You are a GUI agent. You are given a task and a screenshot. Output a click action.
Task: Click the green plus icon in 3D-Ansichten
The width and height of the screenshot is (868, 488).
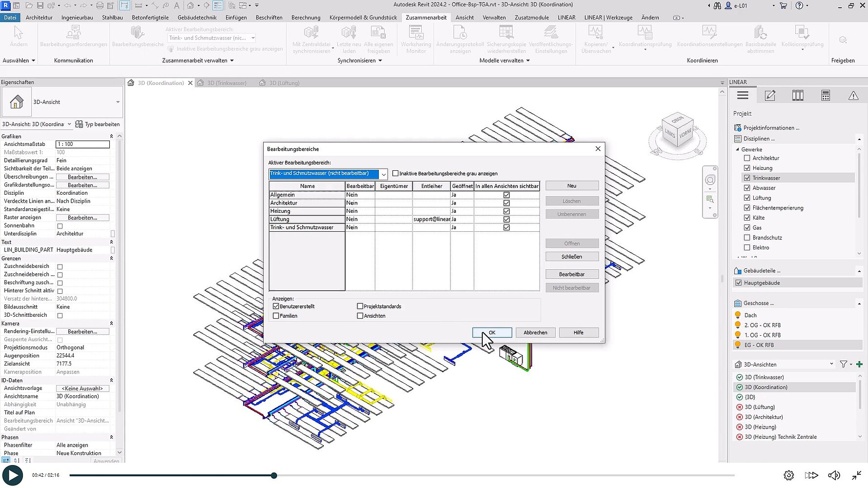click(x=859, y=364)
